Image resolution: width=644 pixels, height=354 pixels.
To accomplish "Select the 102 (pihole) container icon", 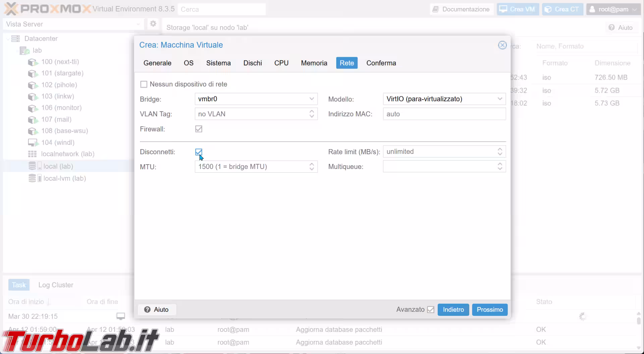I will pos(33,85).
